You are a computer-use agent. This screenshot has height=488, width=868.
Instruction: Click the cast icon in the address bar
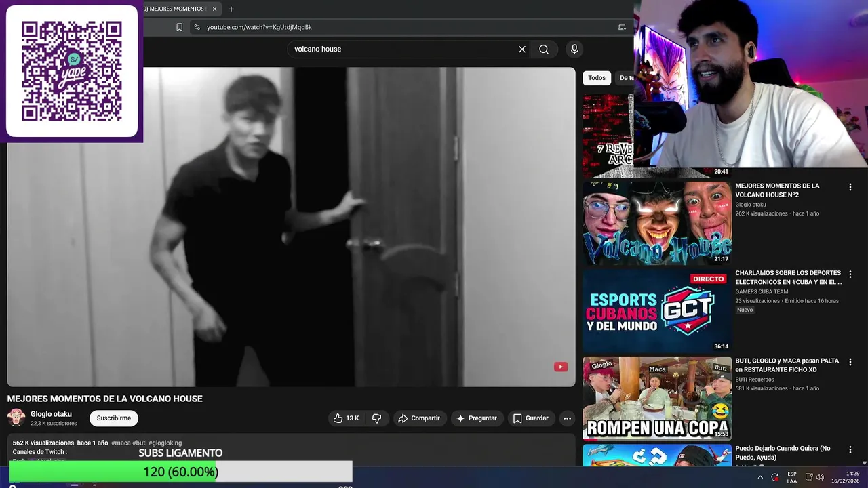(622, 27)
